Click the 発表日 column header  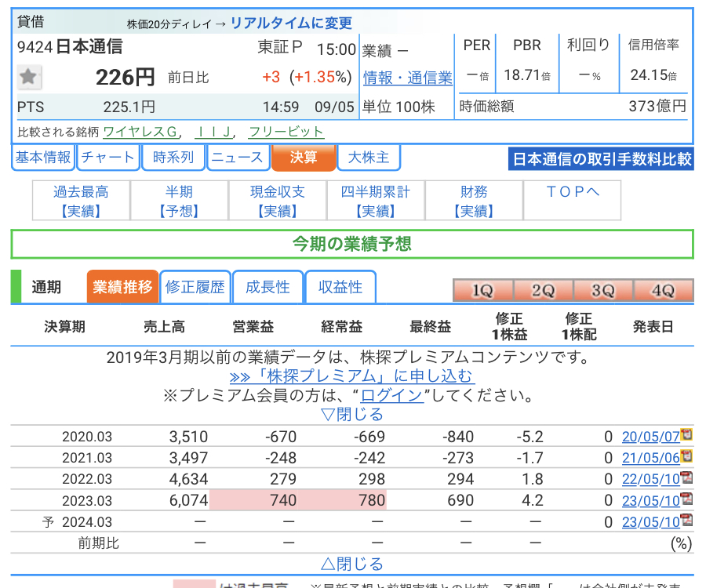point(653,327)
